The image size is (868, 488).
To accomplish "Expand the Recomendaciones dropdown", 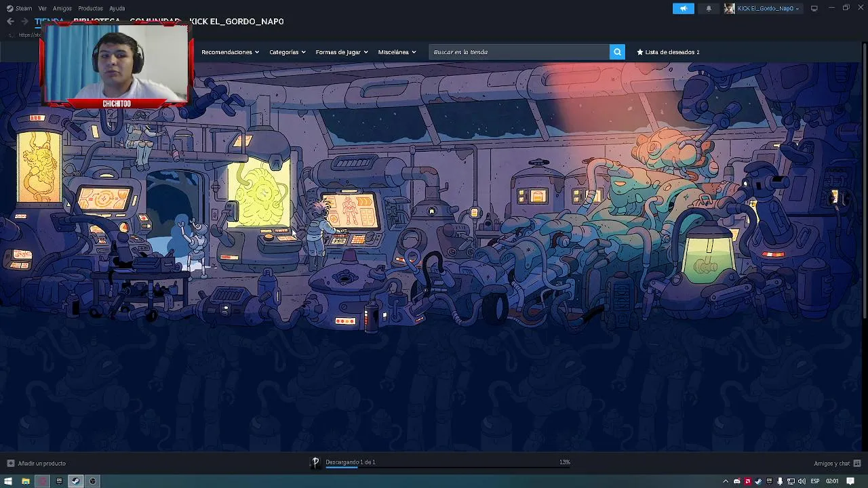I will 230,52.
